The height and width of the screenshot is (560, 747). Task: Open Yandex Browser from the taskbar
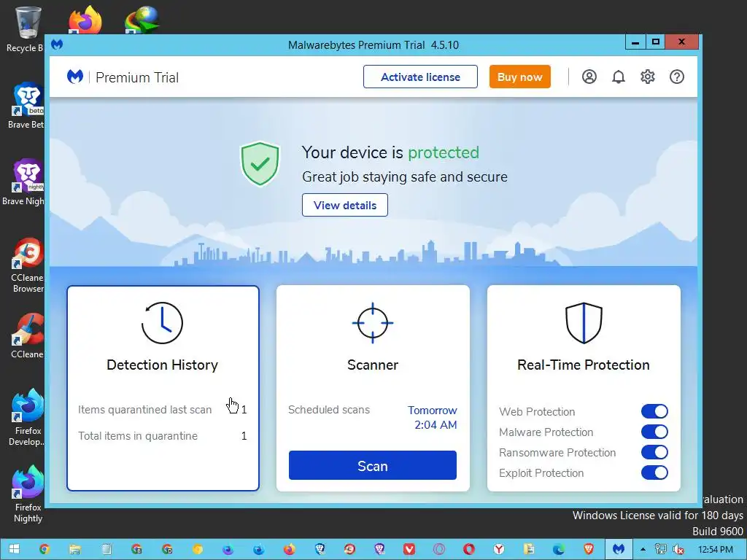tap(499, 549)
